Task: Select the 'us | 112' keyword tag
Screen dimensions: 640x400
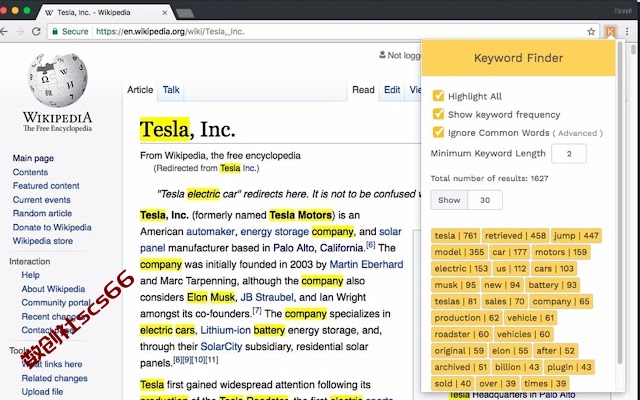Action: [511, 269]
